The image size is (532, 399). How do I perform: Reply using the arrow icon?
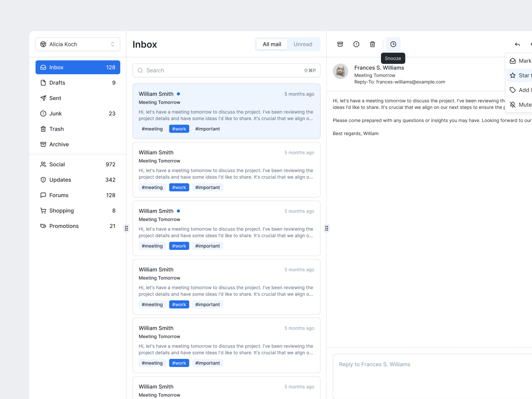pos(517,44)
